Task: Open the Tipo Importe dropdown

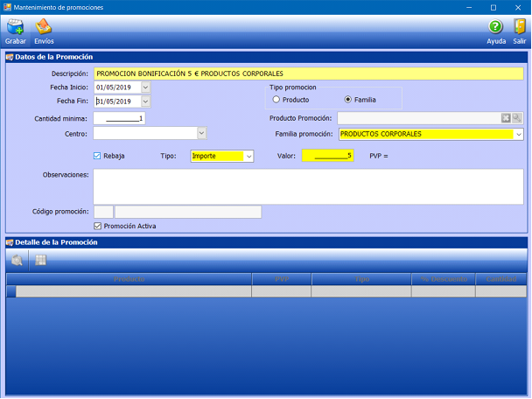Action: pyautogui.click(x=248, y=157)
